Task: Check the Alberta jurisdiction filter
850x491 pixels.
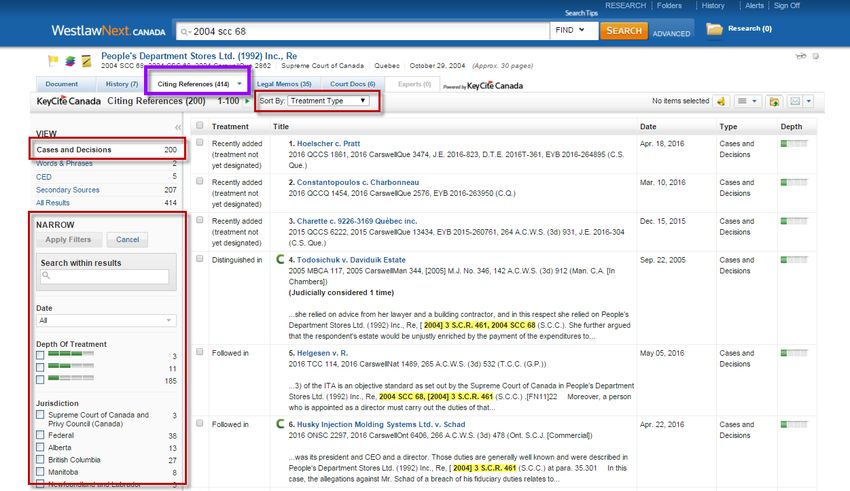Action: point(40,447)
